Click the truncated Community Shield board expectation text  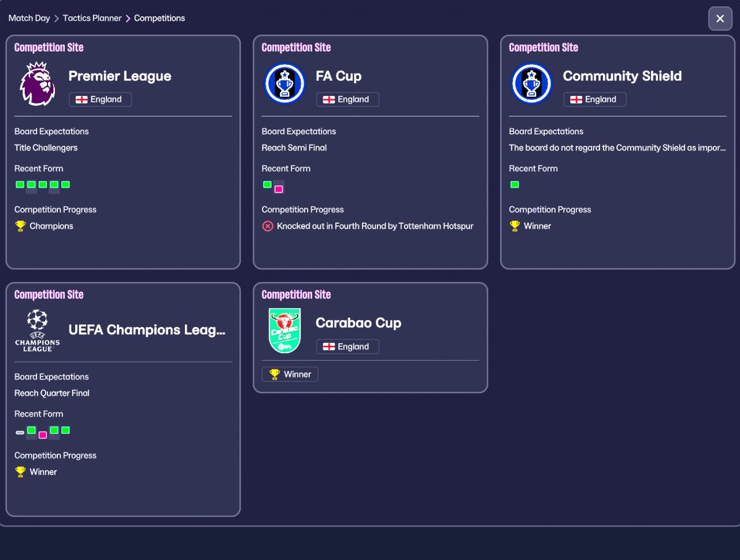point(617,148)
